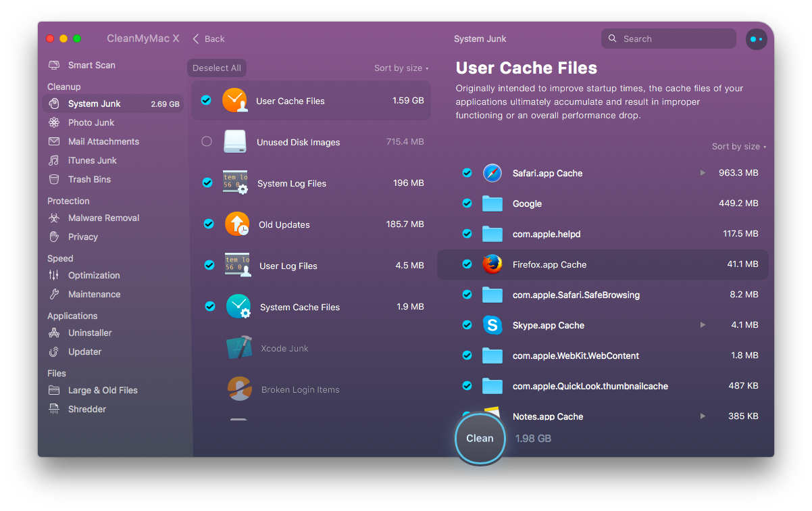Viewport: 812px width, 511px height.
Task: Click the User Cache Files clock icon
Action: (235, 101)
